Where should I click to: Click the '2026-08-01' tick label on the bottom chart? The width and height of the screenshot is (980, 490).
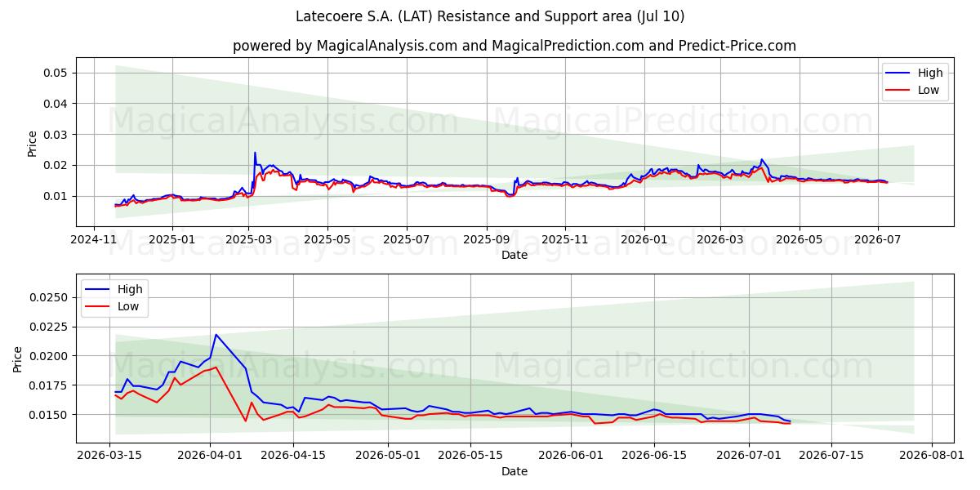pos(932,457)
